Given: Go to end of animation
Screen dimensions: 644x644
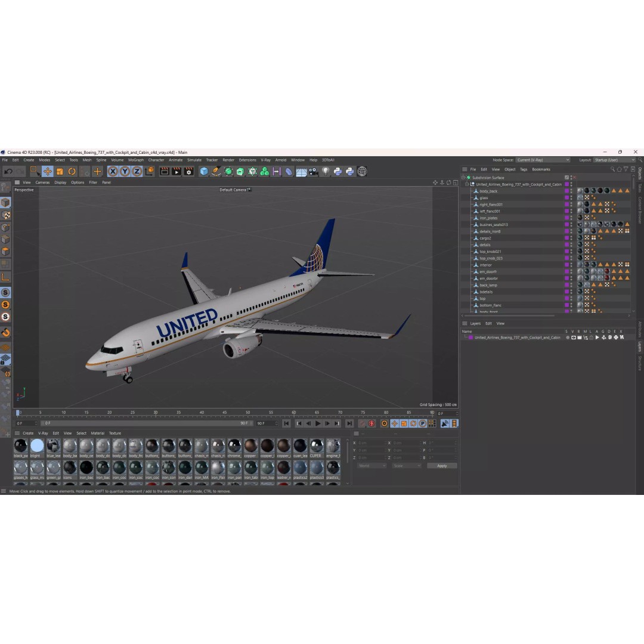Looking at the screenshot, I should 349,423.
